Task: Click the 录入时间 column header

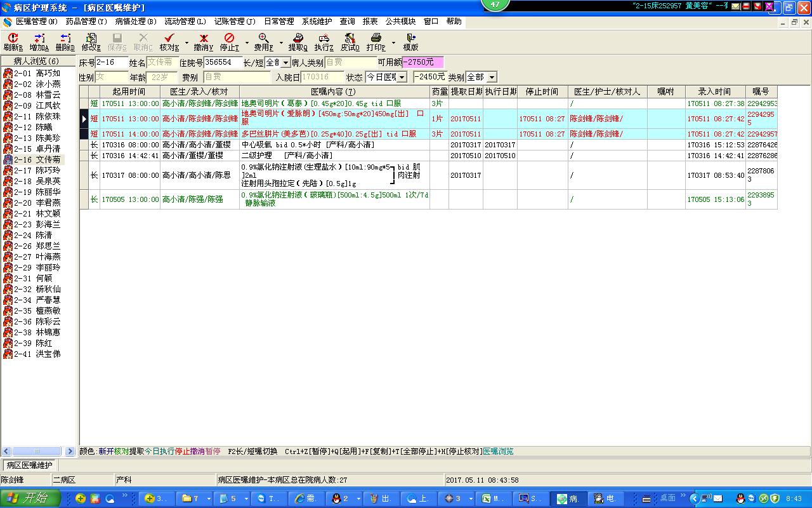Action: (714, 92)
